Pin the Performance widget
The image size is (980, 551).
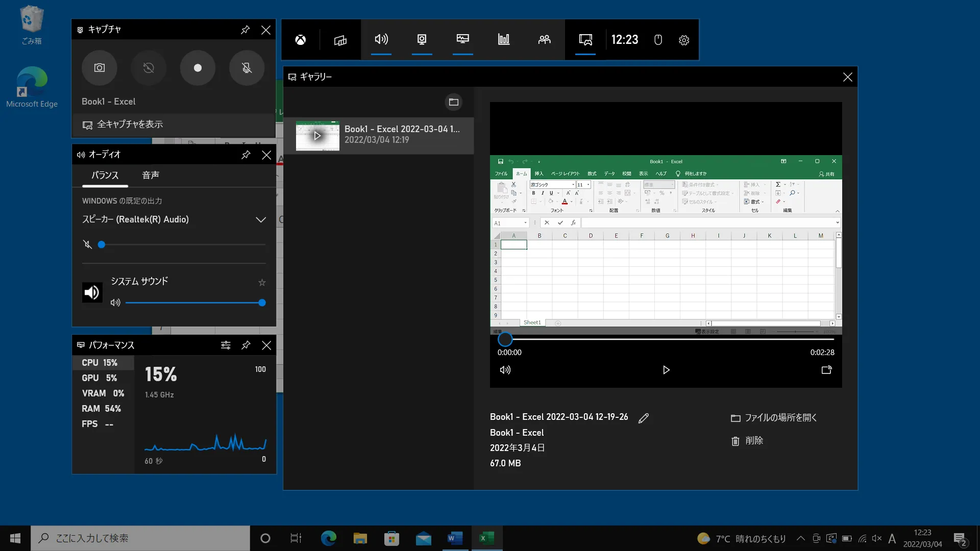click(x=246, y=345)
